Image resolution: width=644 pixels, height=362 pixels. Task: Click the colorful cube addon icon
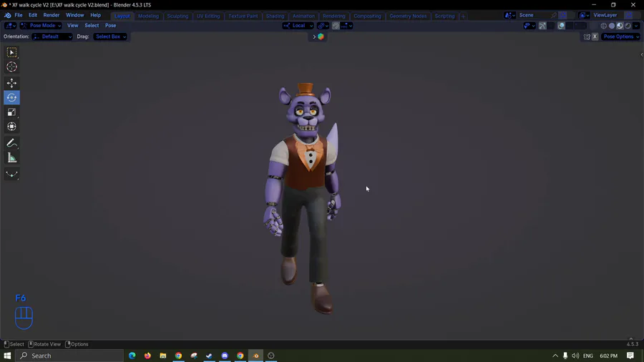pos(321,36)
